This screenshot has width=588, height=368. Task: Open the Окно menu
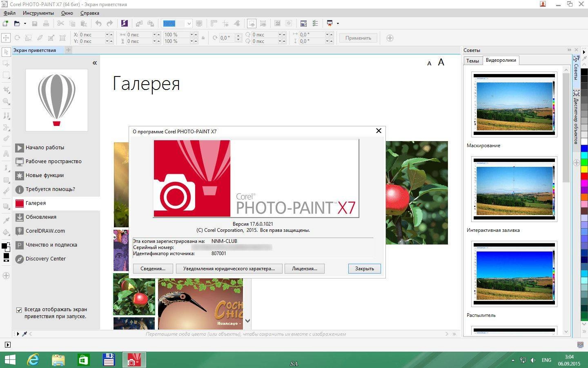point(67,13)
